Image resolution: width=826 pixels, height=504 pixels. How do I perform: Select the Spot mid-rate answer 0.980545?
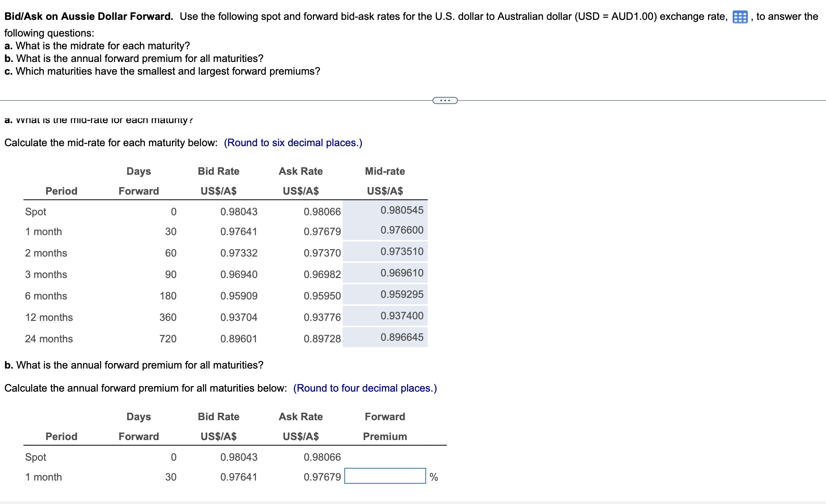401,210
